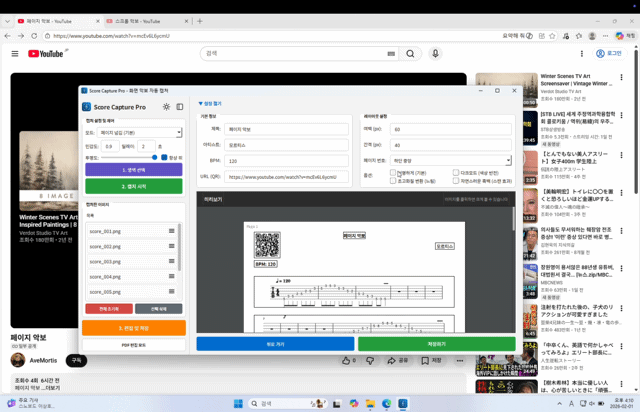Screen dimensions: 640x412
Task: Enable the dark mode (color invert) checkbox
Action: (454, 173)
